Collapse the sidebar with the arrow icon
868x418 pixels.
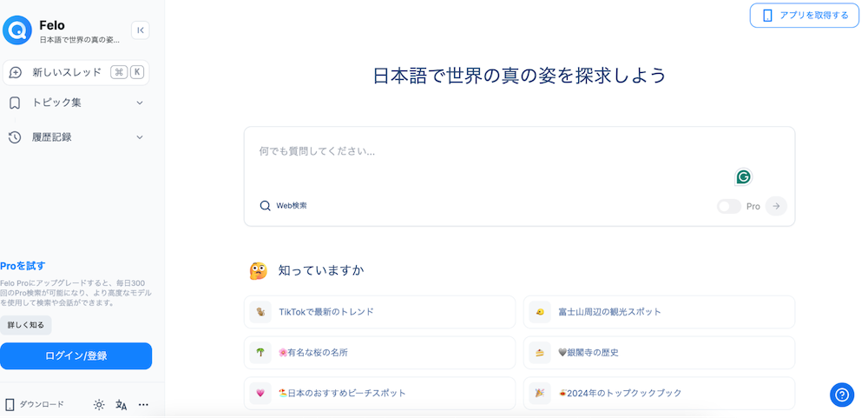[x=140, y=30]
